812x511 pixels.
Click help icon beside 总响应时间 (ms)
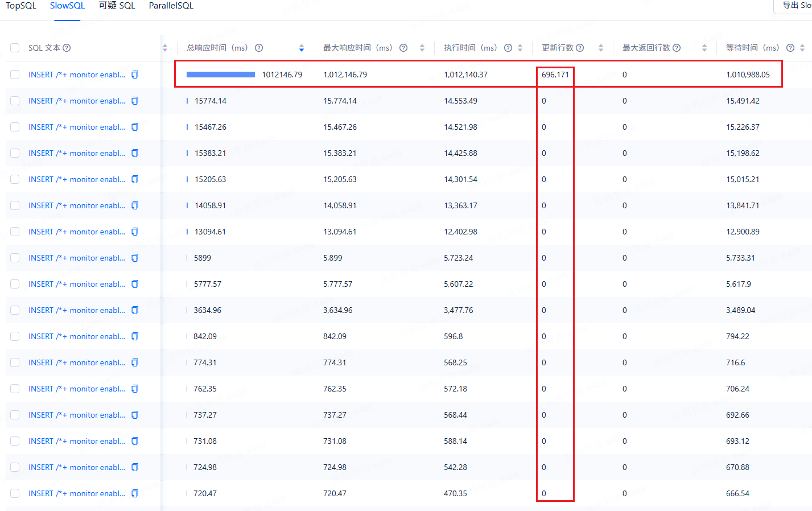pos(259,48)
